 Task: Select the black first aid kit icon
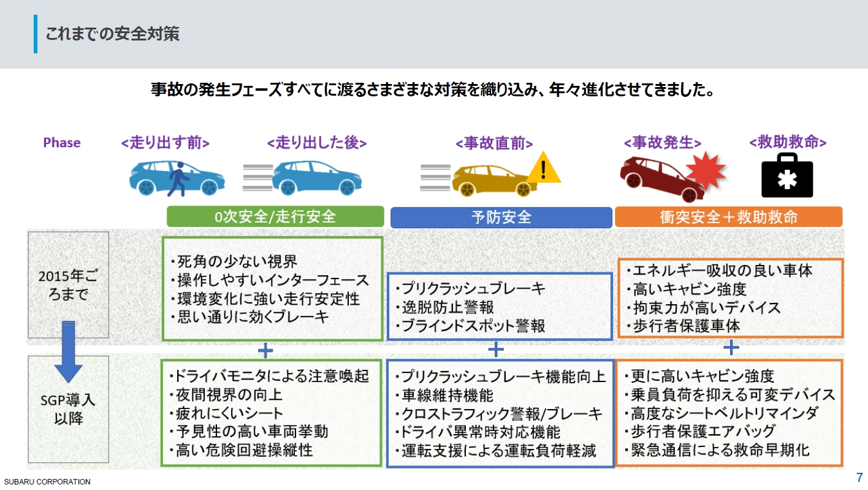(x=786, y=178)
